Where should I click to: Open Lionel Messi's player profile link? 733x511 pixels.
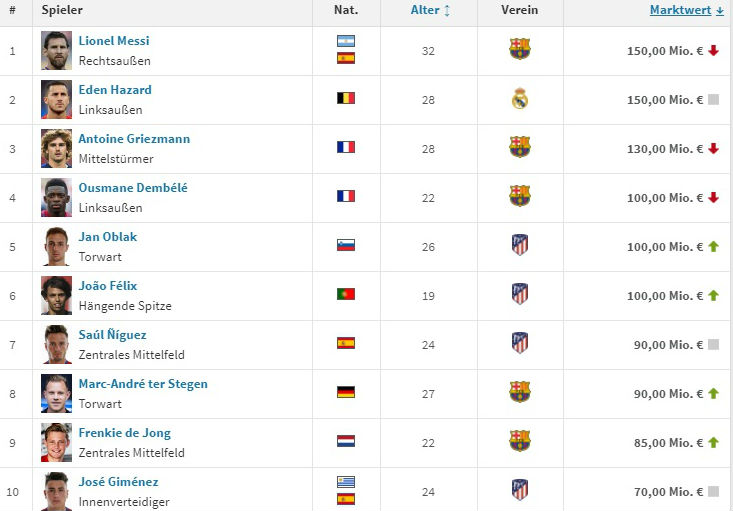tap(114, 41)
